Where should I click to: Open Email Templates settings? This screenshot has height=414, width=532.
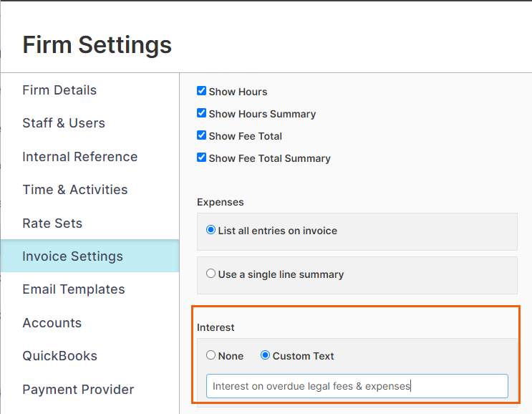click(x=73, y=289)
